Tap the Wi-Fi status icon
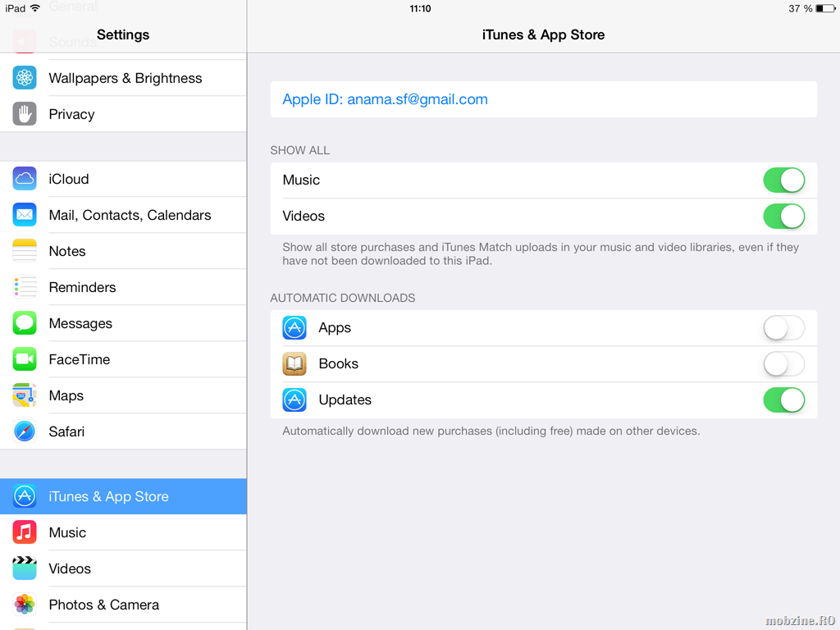Viewport: 840px width, 630px height. click(35, 8)
